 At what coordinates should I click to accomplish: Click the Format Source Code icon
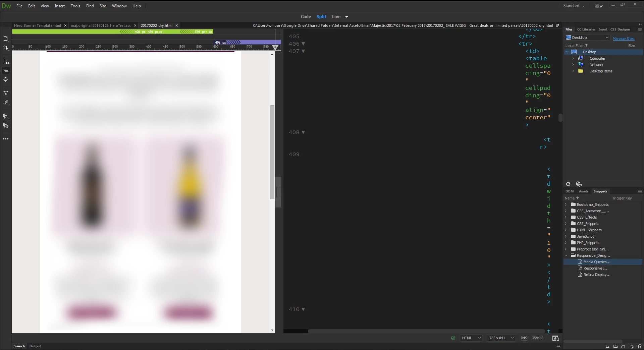[6, 103]
